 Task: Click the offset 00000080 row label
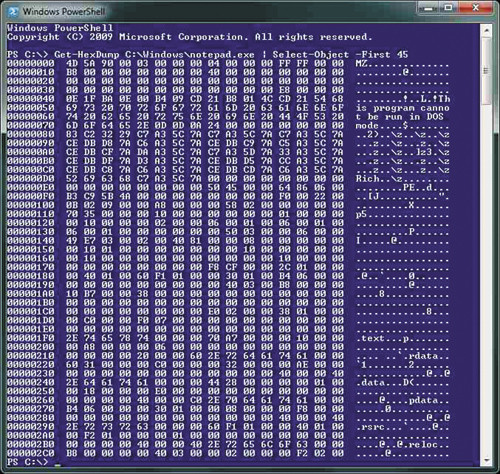31,134
